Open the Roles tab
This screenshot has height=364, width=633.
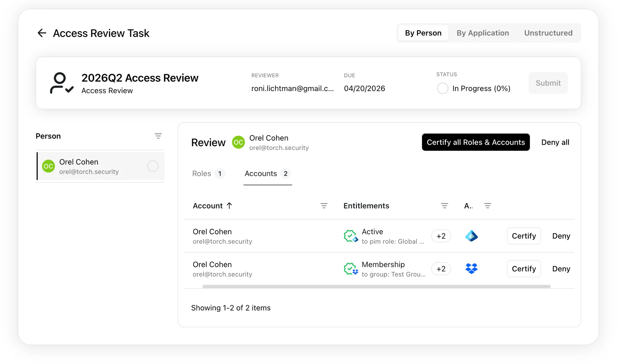209,173
